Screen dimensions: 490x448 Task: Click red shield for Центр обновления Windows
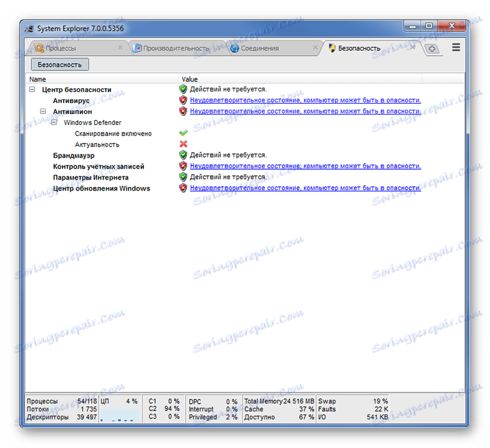click(x=183, y=188)
